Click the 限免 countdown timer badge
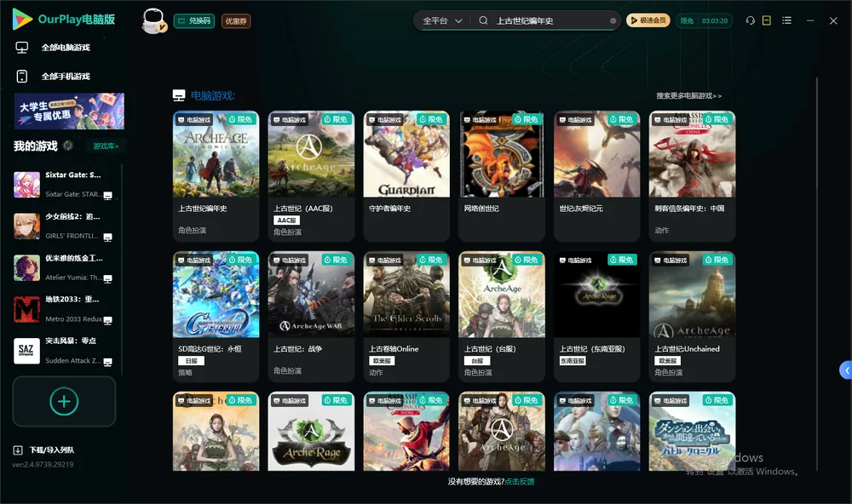 point(704,20)
